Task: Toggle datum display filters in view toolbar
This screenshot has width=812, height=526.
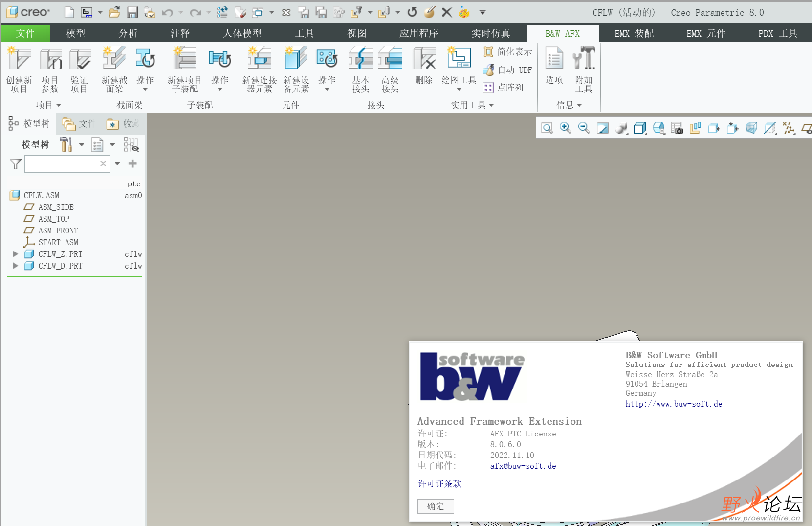Action: click(789, 128)
